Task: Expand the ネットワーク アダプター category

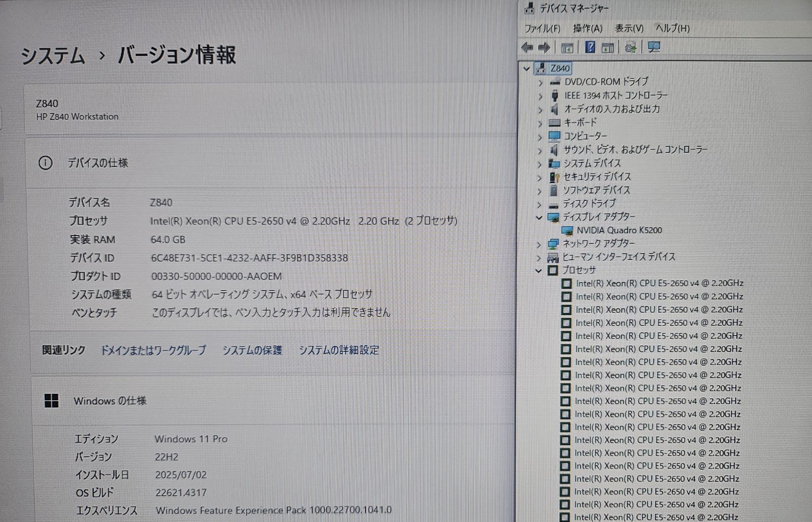Action: (x=539, y=245)
